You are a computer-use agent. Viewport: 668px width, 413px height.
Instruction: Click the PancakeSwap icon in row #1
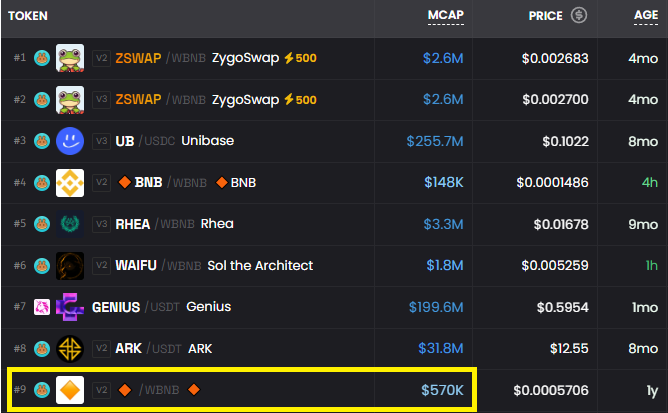[x=42, y=58]
